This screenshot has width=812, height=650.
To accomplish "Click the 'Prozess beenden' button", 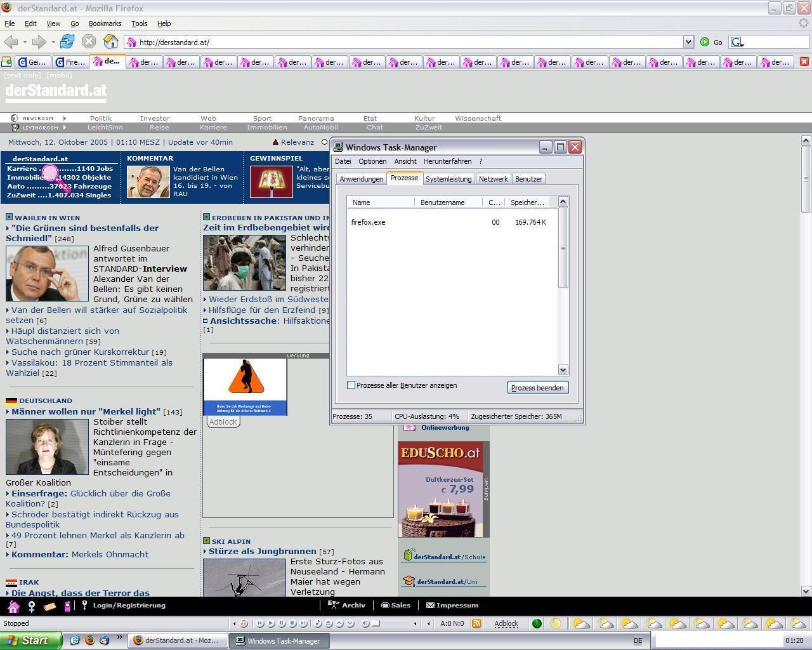I will pos(537,388).
